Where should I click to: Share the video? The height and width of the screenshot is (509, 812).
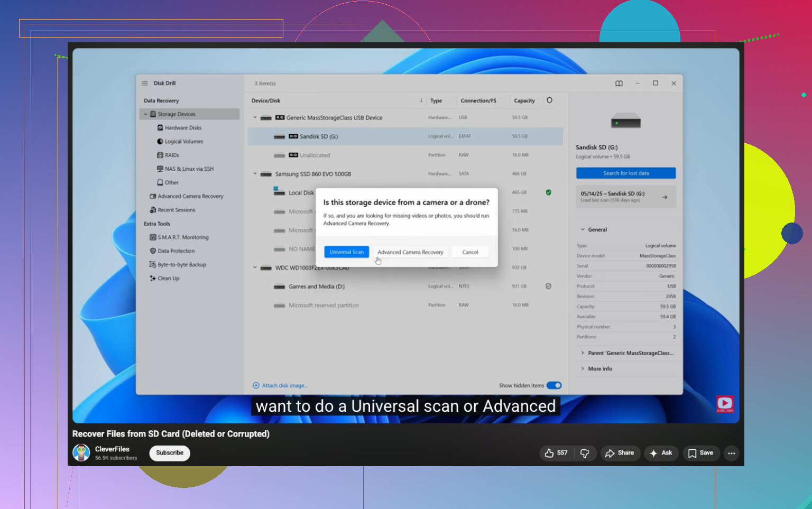click(x=620, y=453)
